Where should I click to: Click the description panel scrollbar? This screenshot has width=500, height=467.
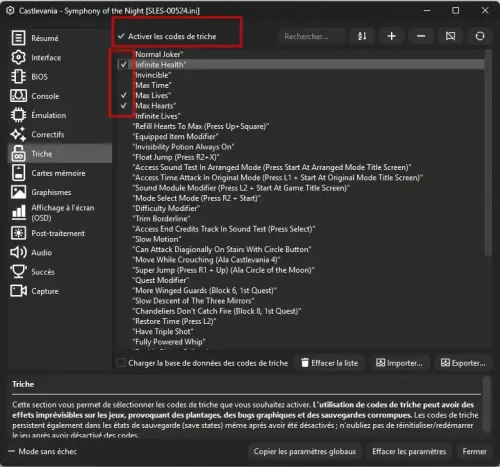pos(487,404)
